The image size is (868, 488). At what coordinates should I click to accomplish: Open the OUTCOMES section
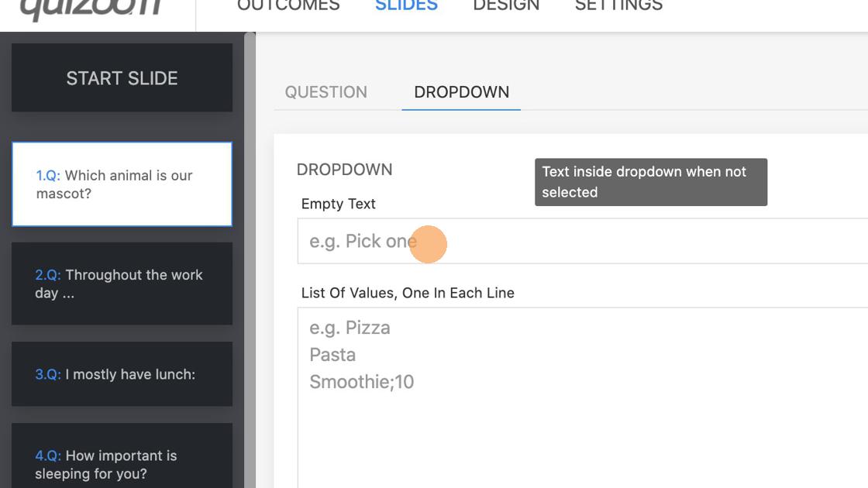288,6
